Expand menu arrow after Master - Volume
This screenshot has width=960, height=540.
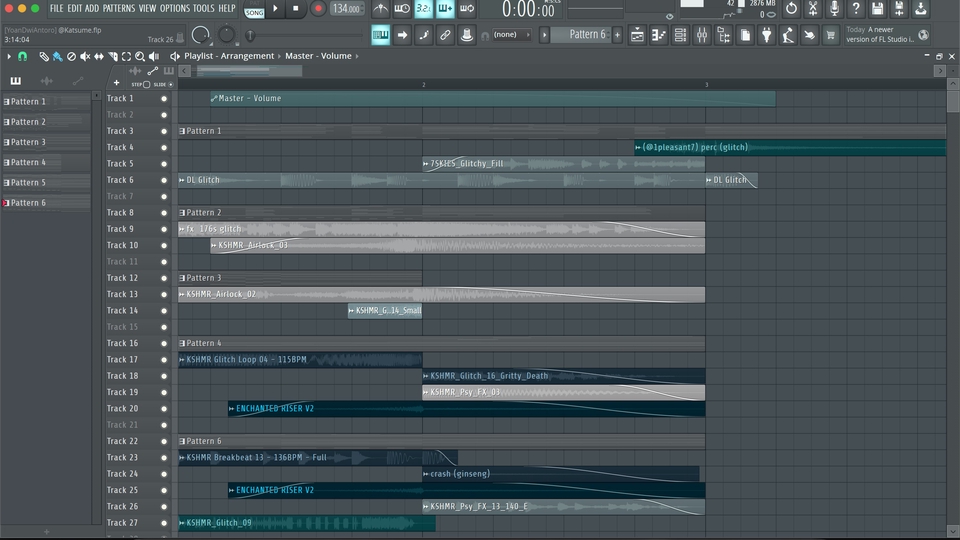357,56
